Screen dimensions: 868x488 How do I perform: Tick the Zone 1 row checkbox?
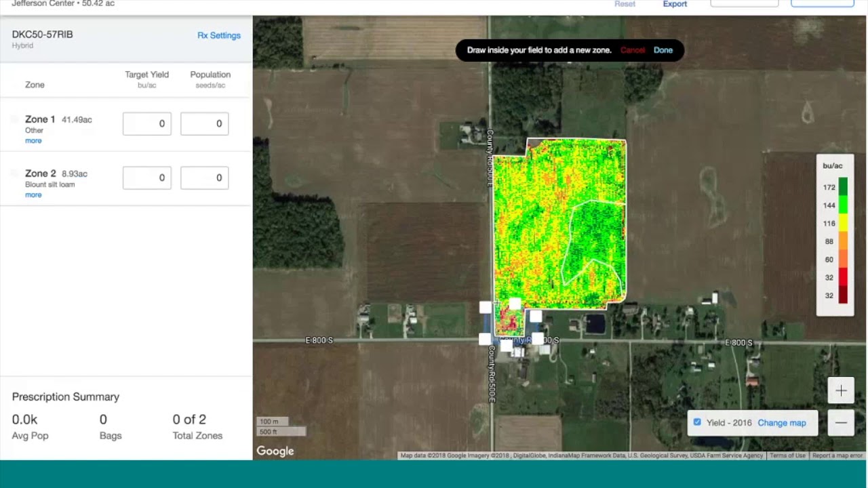click(15, 119)
